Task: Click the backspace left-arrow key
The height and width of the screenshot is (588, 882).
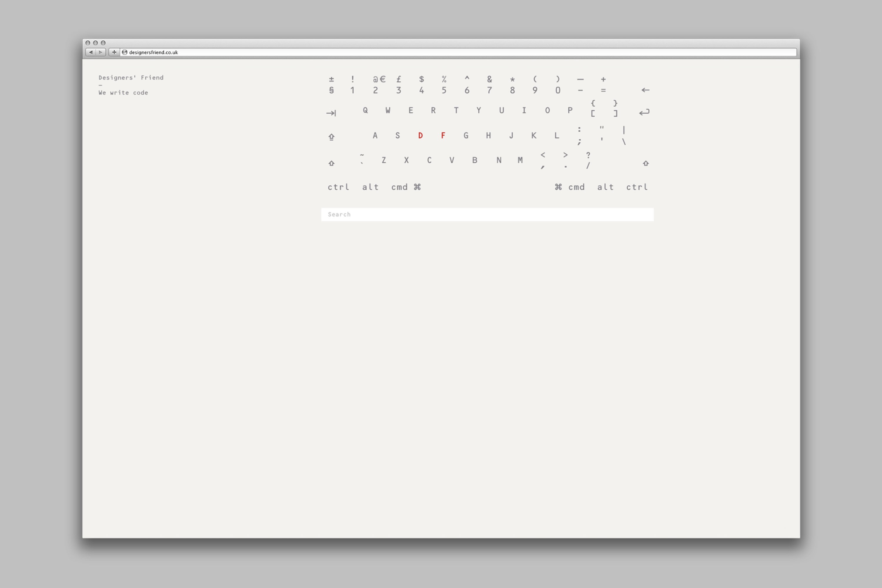Action: coord(645,90)
